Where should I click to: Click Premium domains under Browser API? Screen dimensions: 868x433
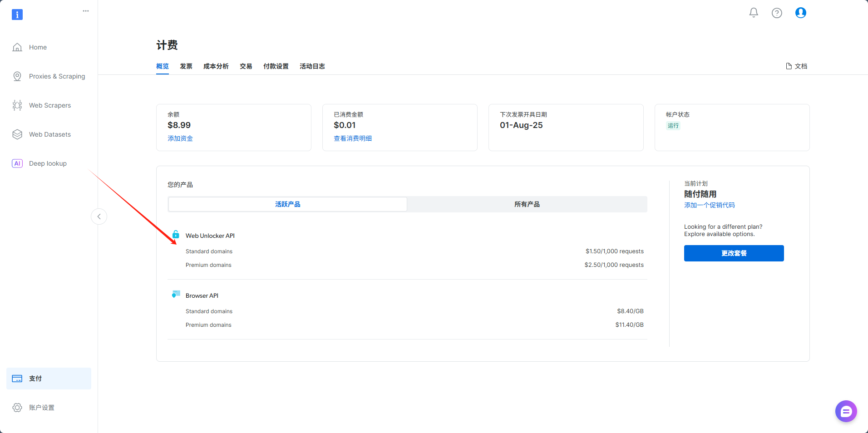click(208, 325)
